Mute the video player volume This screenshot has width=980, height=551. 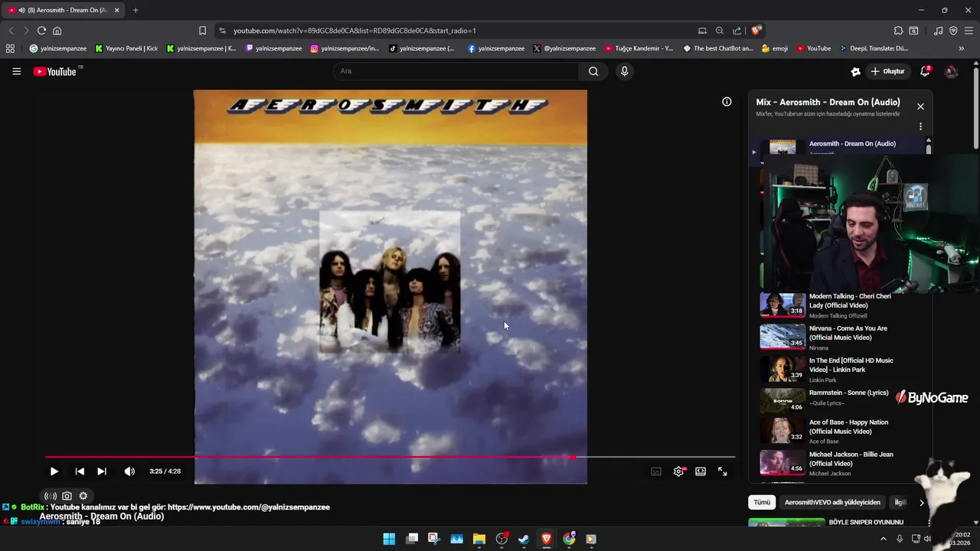point(129,471)
